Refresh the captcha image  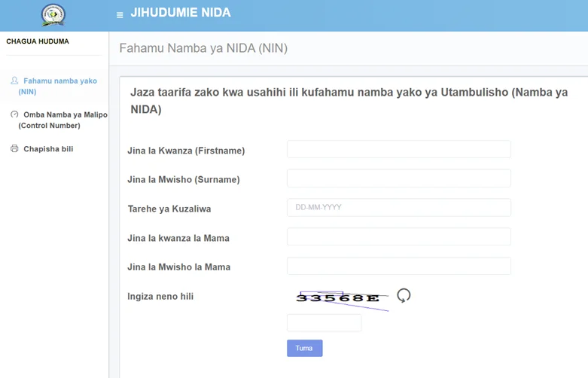click(404, 295)
